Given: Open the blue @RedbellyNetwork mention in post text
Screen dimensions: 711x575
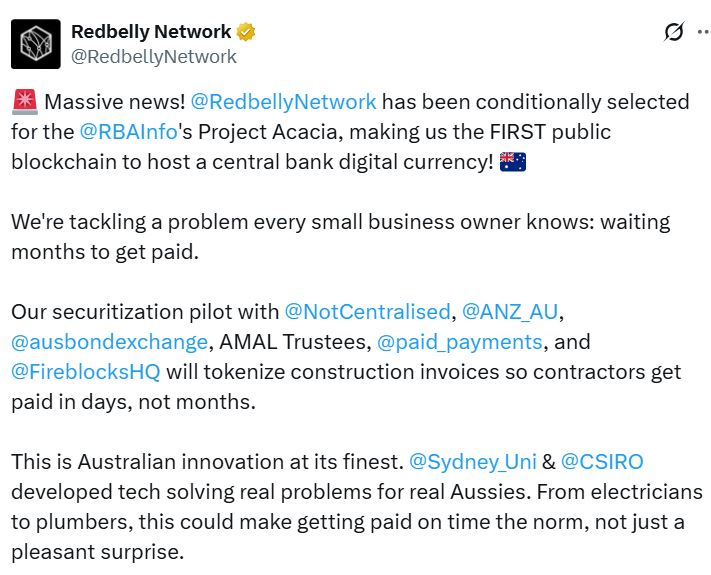Looking at the screenshot, I should 283,102.
